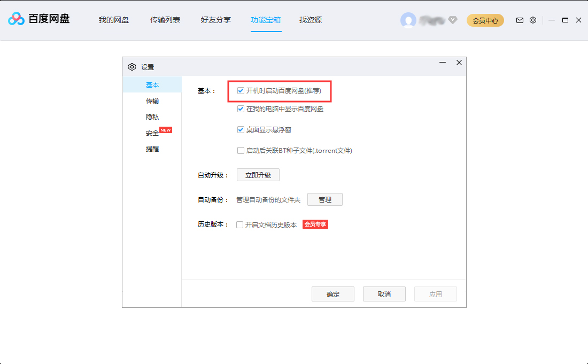Click the VIP diamond icon beside the username

coord(452,20)
